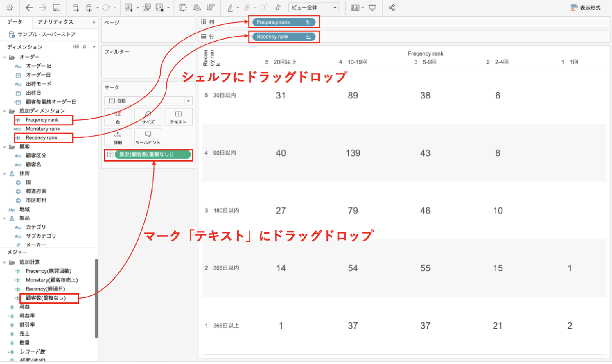612x364 pixels.
Task: Enter presentation mode from the toolbar
Action: (372, 8)
